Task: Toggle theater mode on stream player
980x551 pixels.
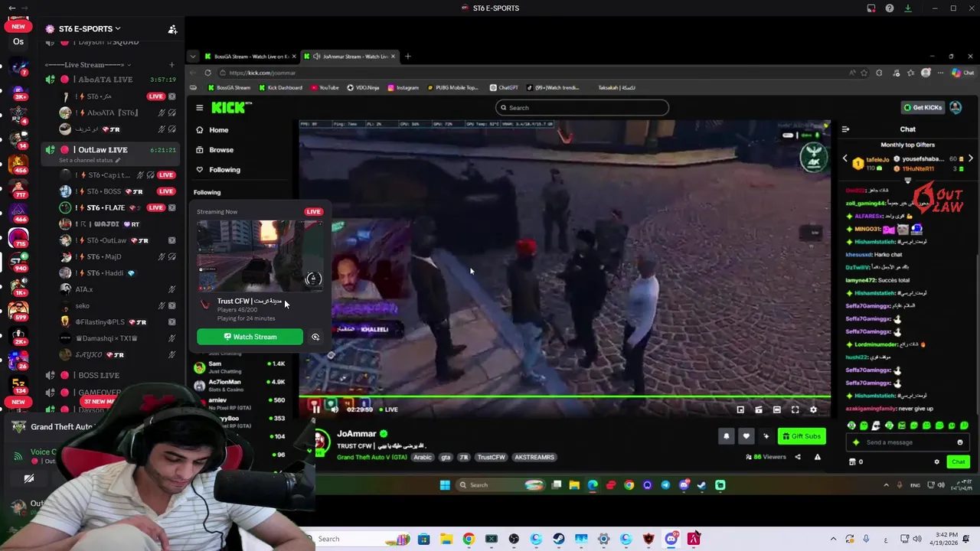Action: (x=776, y=410)
